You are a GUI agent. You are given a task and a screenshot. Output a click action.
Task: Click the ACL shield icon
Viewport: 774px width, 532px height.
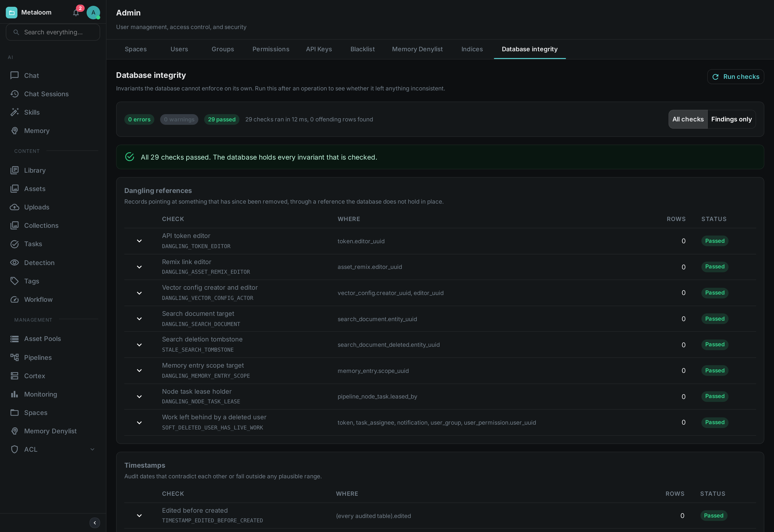pyautogui.click(x=14, y=449)
